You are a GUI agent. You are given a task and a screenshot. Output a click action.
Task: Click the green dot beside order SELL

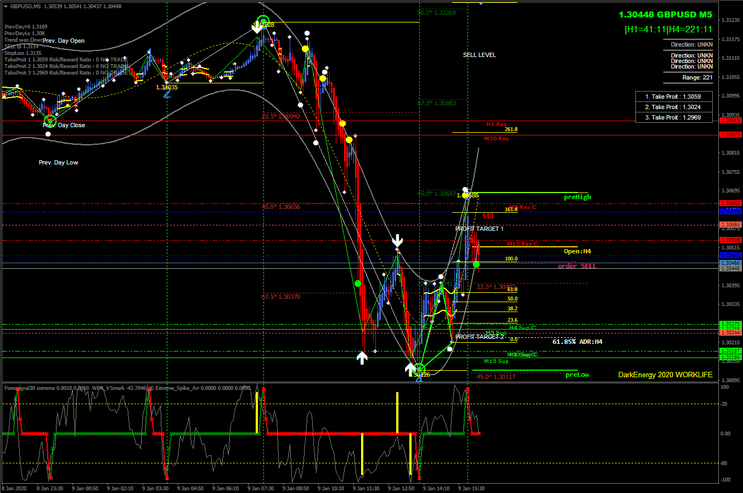point(477,264)
